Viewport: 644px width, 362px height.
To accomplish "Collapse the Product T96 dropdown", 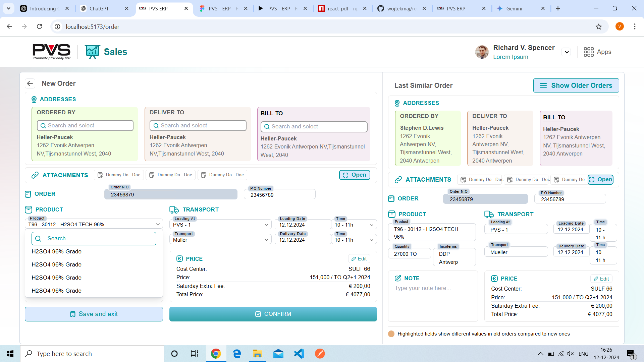I will click(158, 225).
